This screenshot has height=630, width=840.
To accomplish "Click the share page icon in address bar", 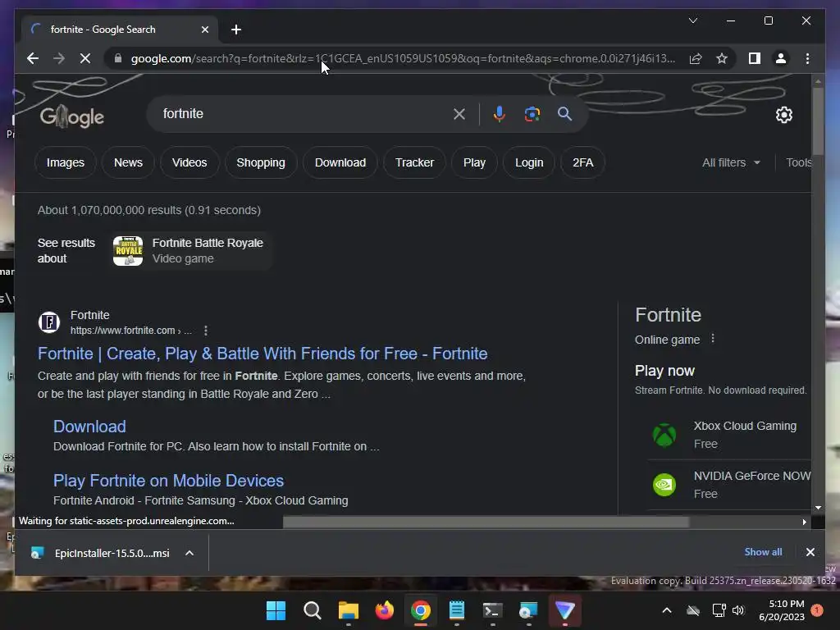I will pos(696,58).
